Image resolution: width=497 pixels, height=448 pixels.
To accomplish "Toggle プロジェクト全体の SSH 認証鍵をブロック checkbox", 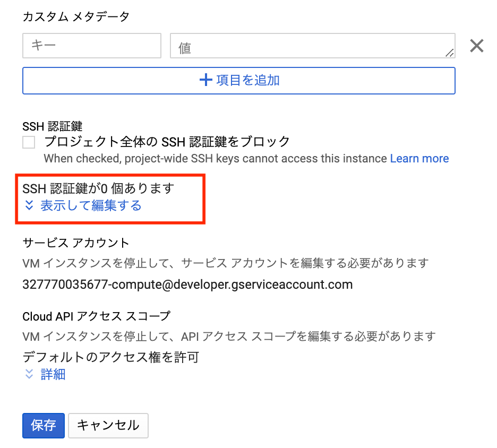I will (x=29, y=142).
